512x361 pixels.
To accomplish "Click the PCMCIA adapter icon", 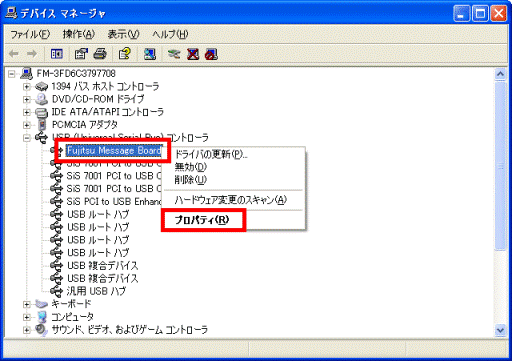I will 42,125.
